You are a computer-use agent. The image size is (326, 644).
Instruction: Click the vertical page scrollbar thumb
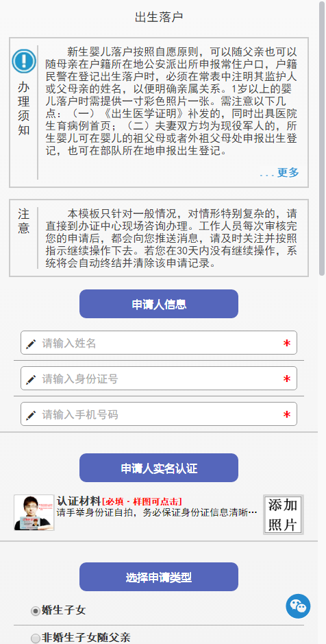tap(321, 138)
